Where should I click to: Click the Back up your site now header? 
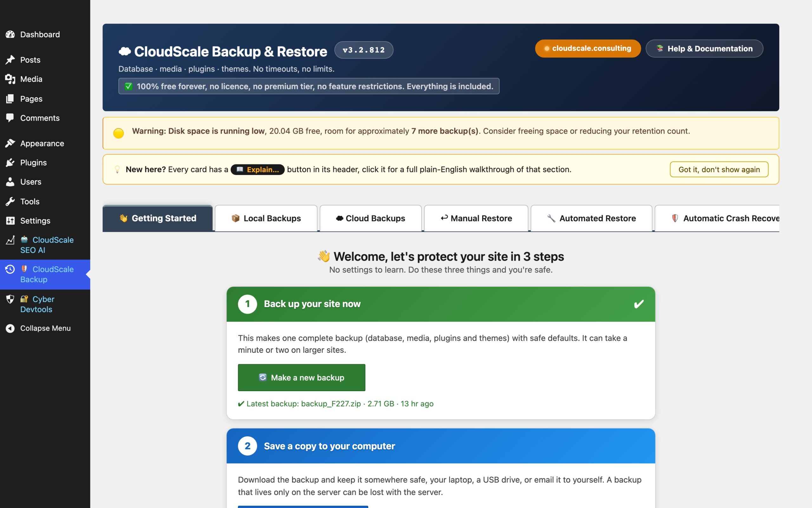tap(441, 304)
